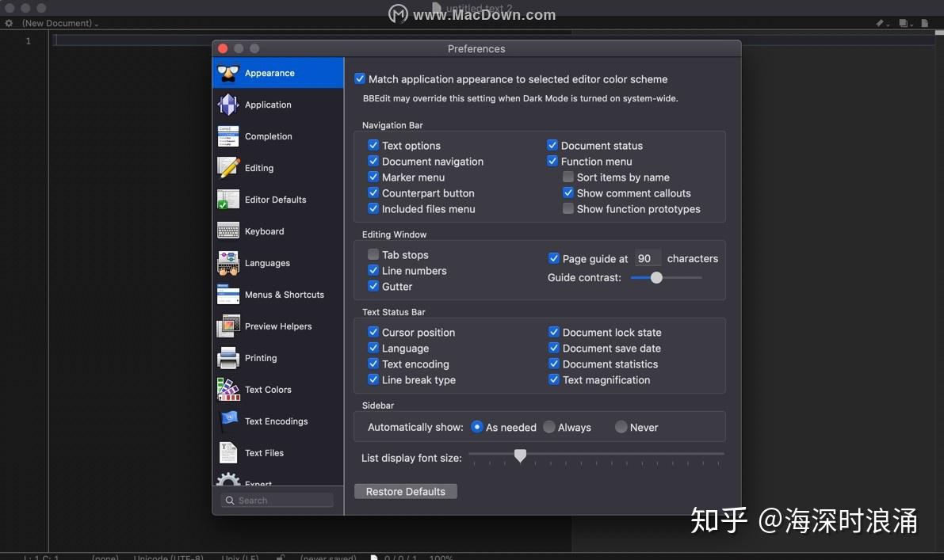Open the Unicode (UTF-8) encoding menu
This screenshot has width=944, height=560.
click(168, 556)
